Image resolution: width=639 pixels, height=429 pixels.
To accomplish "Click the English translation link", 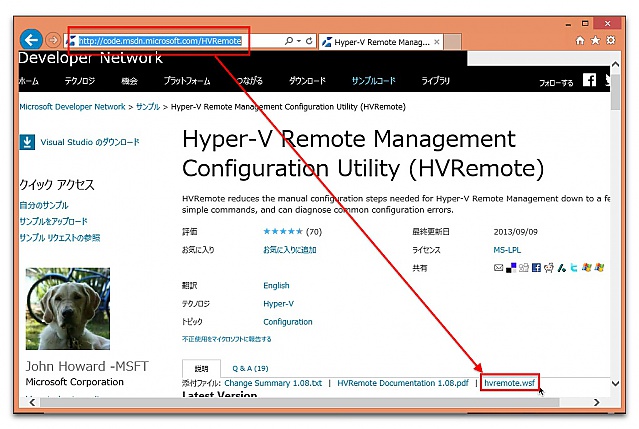I will [276, 286].
